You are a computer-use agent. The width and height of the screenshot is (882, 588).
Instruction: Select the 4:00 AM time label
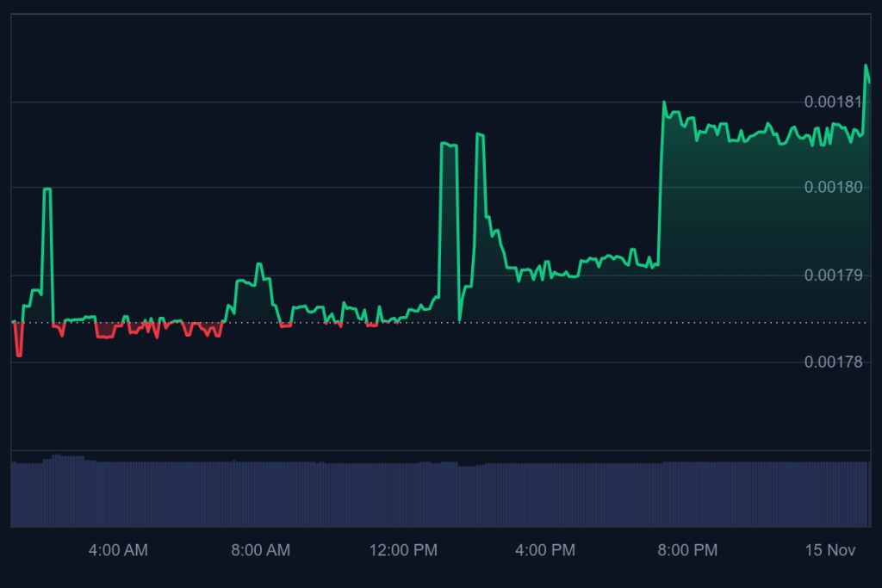pyautogui.click(x=118, y=550)
